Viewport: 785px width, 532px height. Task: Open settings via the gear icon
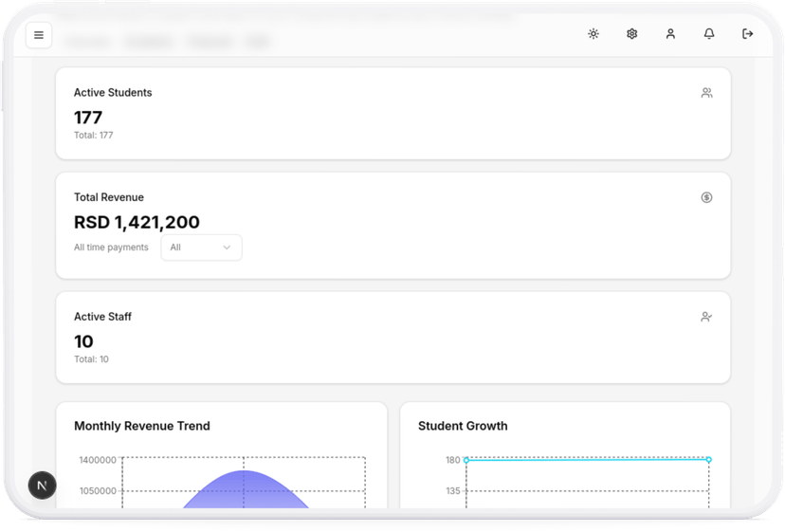(631, 33)
